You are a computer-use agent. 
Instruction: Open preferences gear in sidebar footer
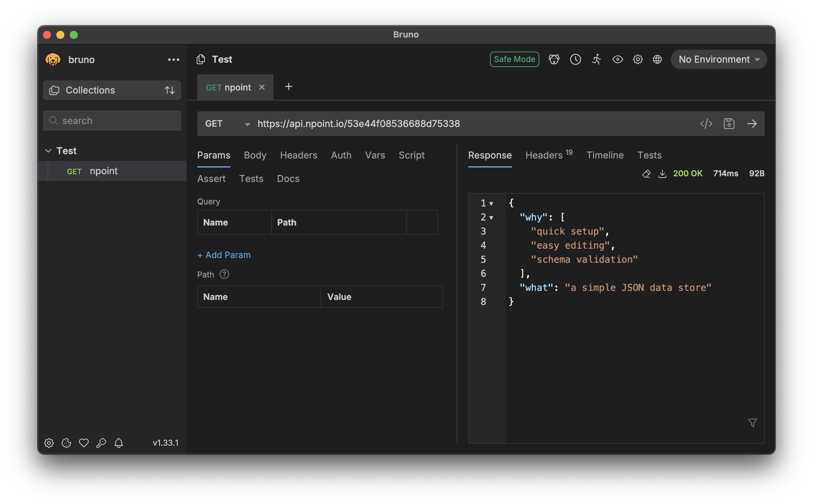click(x=49, y=443)
